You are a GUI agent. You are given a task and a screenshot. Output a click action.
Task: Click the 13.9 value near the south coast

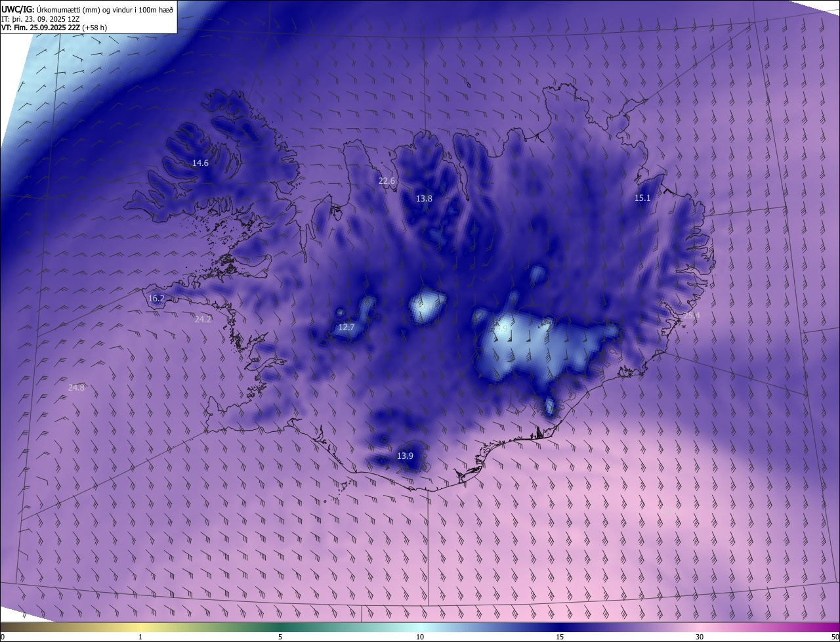pos(406,456)
